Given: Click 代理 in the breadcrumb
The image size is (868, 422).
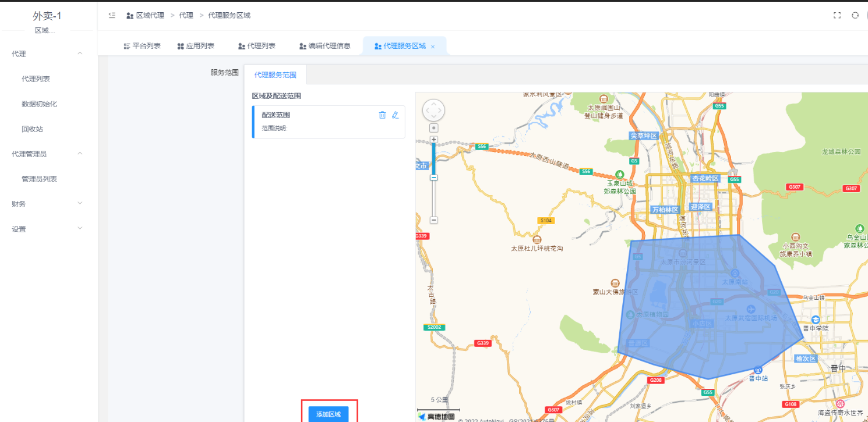Looking at the screenshot, I should 186,15.
